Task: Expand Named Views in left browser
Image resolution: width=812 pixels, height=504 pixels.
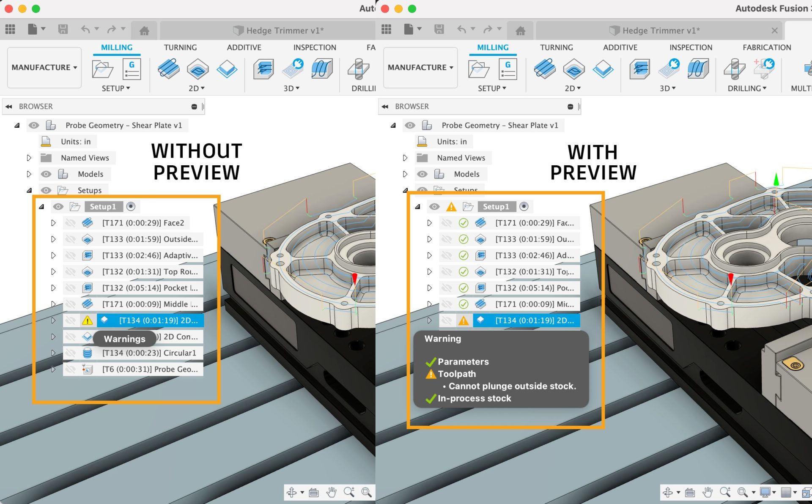Action: pos(29,158)
